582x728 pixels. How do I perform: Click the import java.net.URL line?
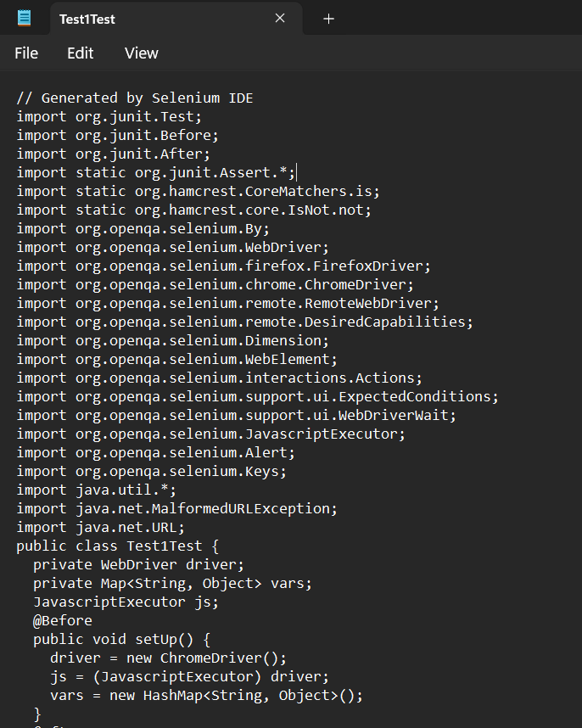[x=100, y=527]
